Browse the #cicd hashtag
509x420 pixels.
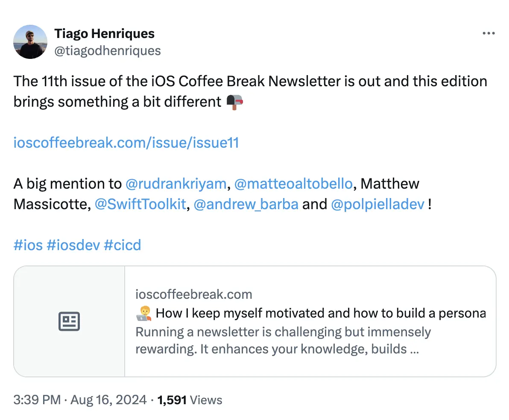tap(122, 245)
